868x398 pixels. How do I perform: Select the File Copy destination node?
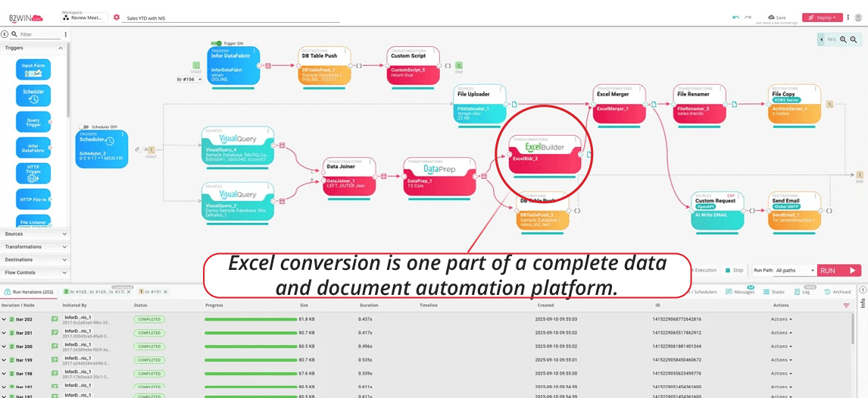(x=795, y=104)
